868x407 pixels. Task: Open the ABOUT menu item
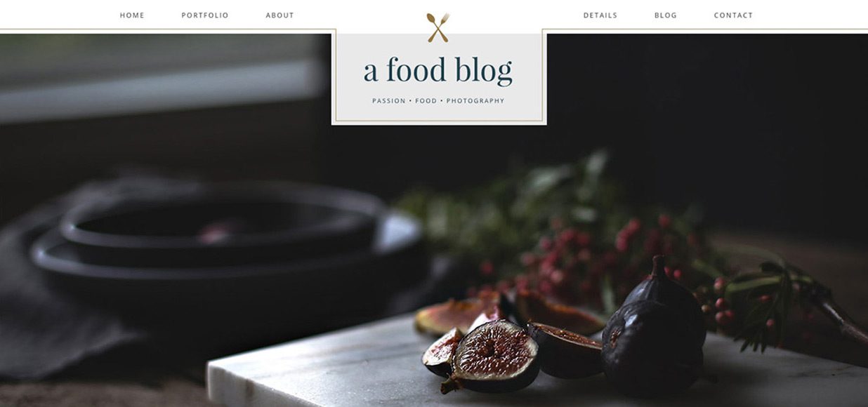280,15
